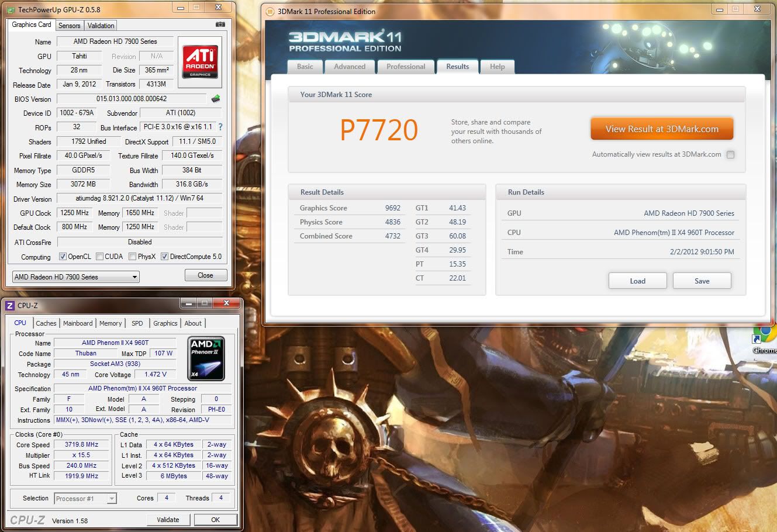The image size is (777, 532).
Task: Click the ATI Radeon graphics logo
Action: (x=200, y=61)
